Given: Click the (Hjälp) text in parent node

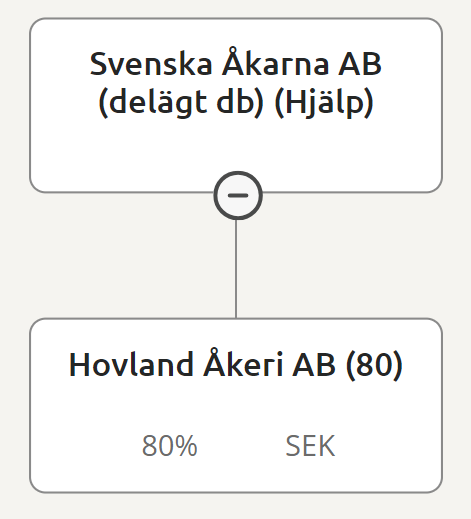Looking at the screenshot, I should tap(324, 102).
